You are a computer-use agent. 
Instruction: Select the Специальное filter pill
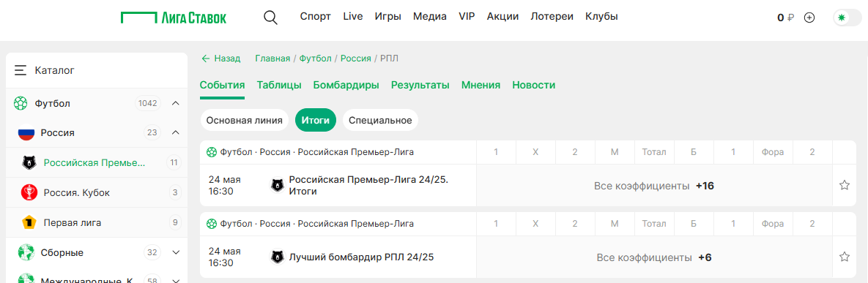click(380, 120)
